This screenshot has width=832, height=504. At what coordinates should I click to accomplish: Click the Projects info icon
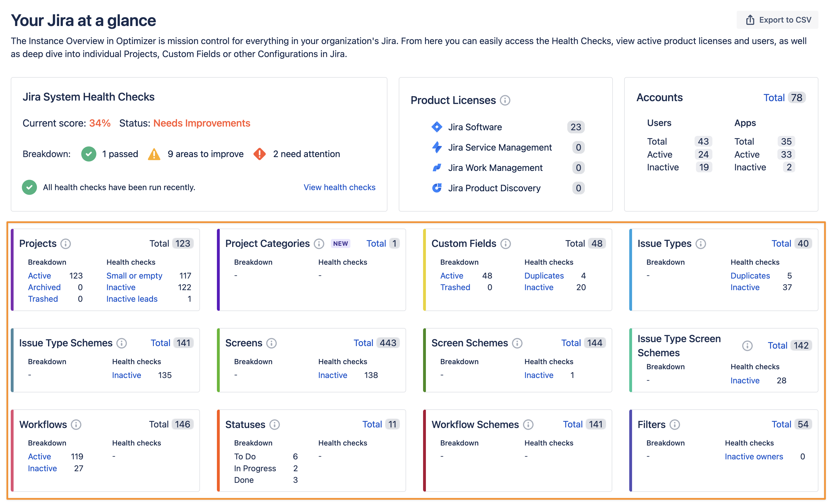tap(66, 244)
